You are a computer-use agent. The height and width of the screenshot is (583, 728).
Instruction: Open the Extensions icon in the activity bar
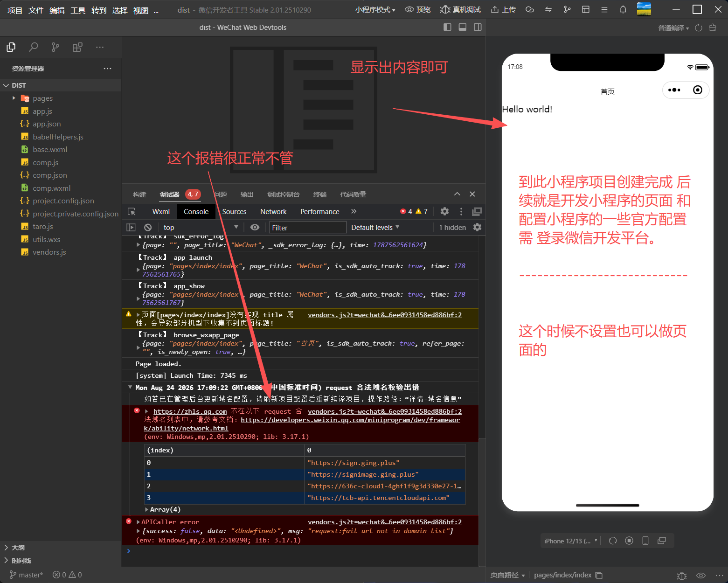tap(77, 47)
